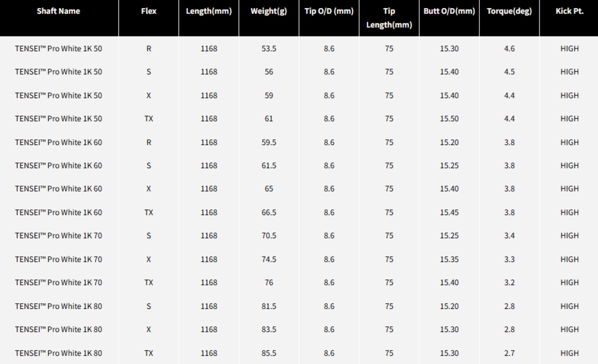The width and height of the screenshot is (598, 364).
Task: Select the 4.5 torque cell
Action: point(509,72)
